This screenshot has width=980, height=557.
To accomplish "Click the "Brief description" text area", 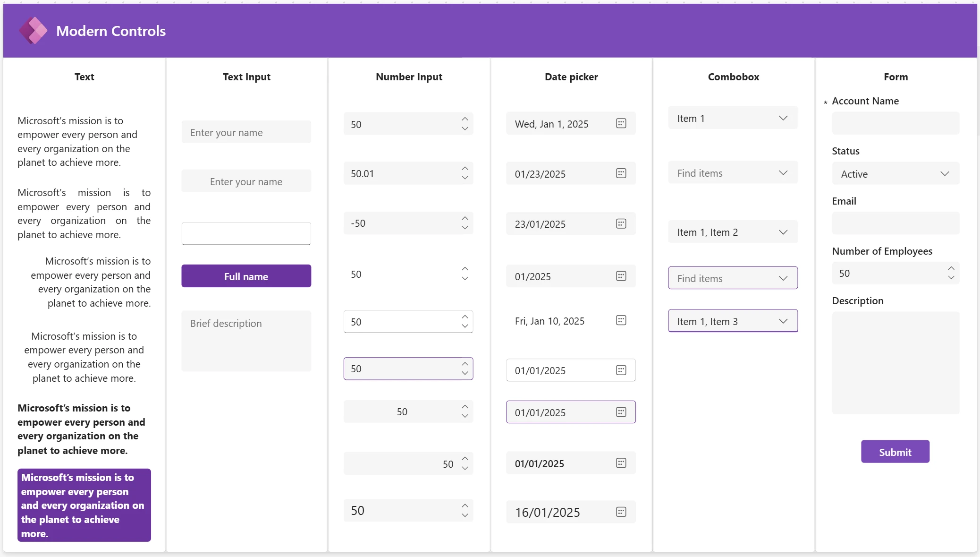I will coord(245,340).
